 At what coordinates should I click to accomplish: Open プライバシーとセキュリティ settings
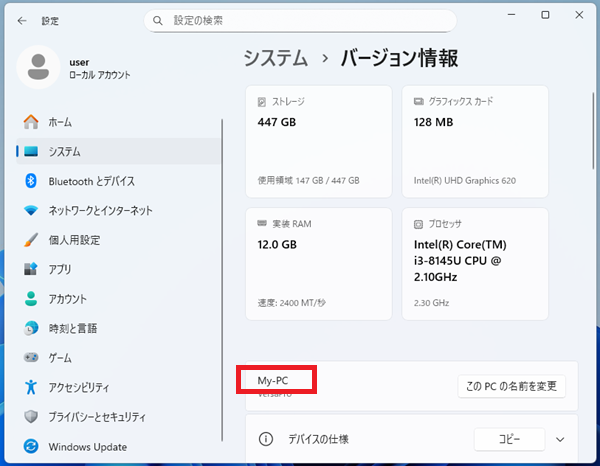click(118, 417)
